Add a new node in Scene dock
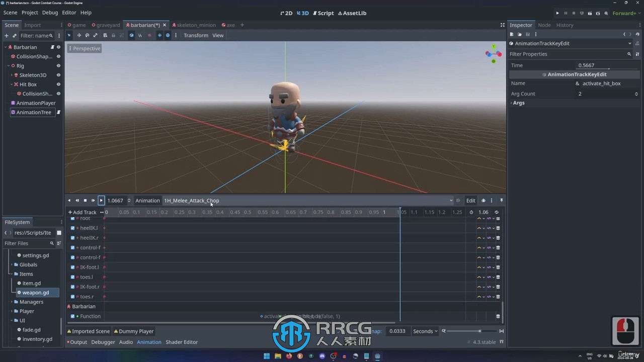 coord(7,36)
